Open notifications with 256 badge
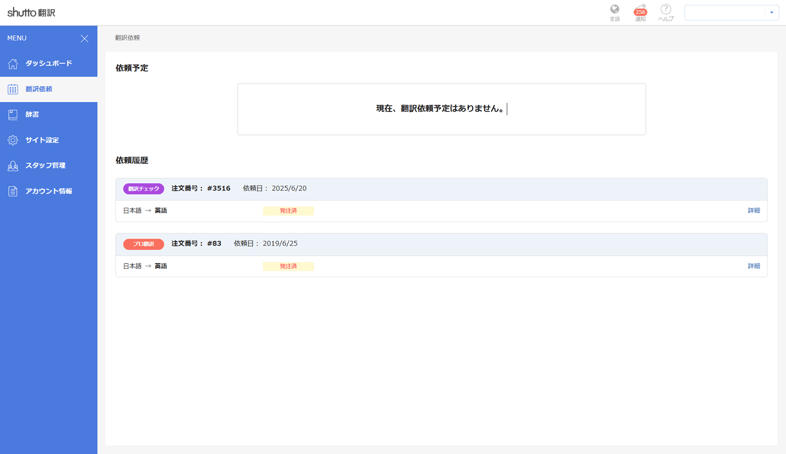786x454 pixels. [640, 13]
